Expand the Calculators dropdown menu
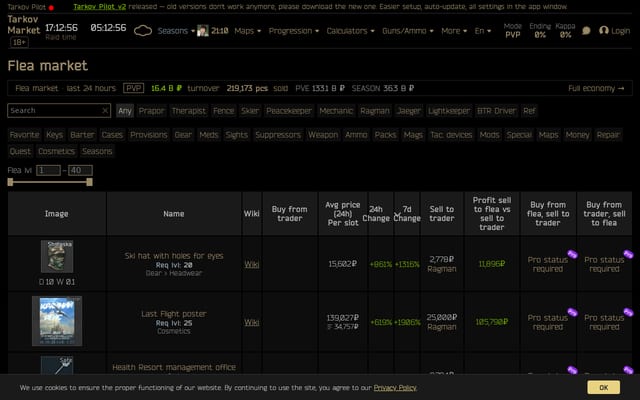This screenshot has height=400, width=640. coord(350,31)
